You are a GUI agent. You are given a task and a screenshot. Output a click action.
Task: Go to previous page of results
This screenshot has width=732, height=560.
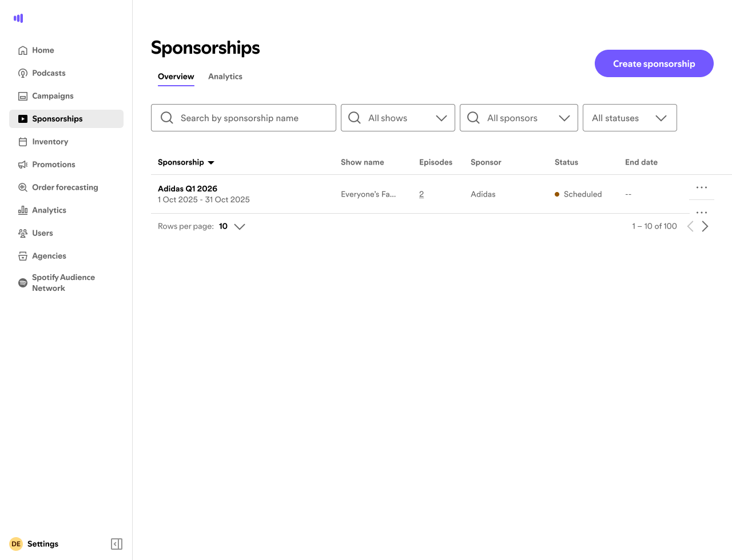[690, 226]
